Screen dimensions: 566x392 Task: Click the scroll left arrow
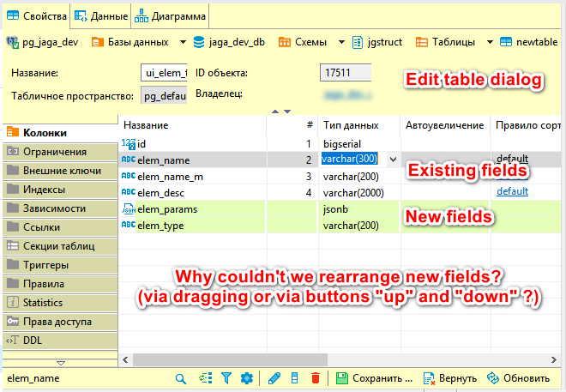125,359
